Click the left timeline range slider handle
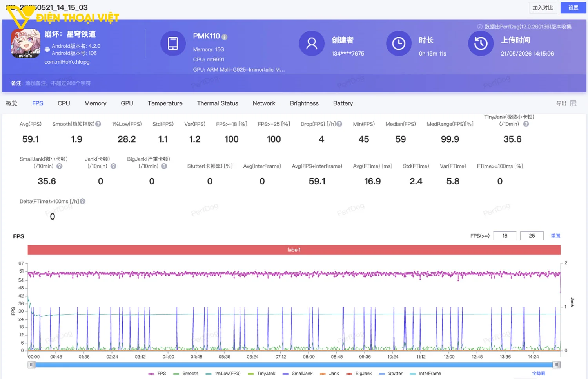The width and height of the screenshot is (588, 379). click(32, 365)
